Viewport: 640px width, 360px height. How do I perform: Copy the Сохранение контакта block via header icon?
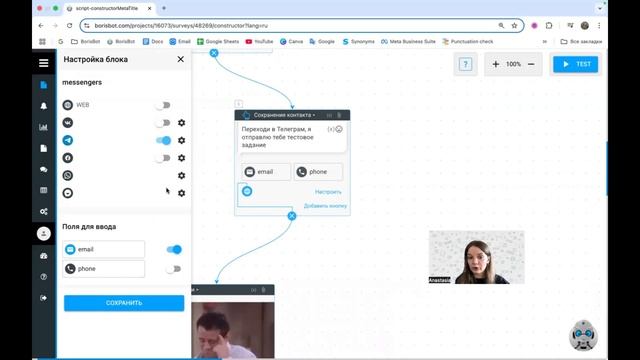[329, 115]
